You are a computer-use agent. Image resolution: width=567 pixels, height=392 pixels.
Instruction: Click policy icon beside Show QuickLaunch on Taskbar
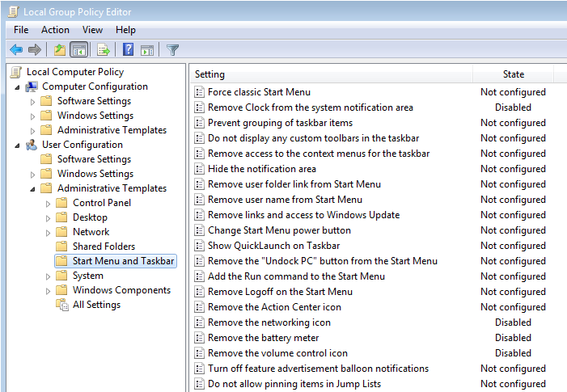click(x=199, y=246)
